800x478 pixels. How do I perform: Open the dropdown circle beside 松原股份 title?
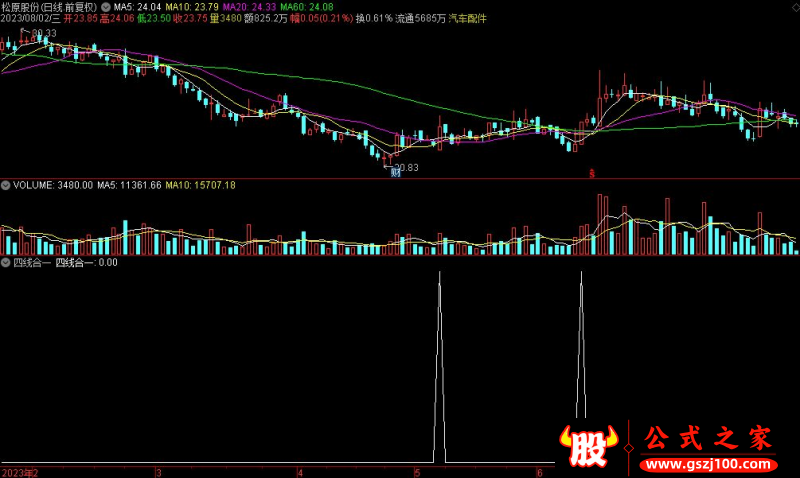(x=106, y=7)
